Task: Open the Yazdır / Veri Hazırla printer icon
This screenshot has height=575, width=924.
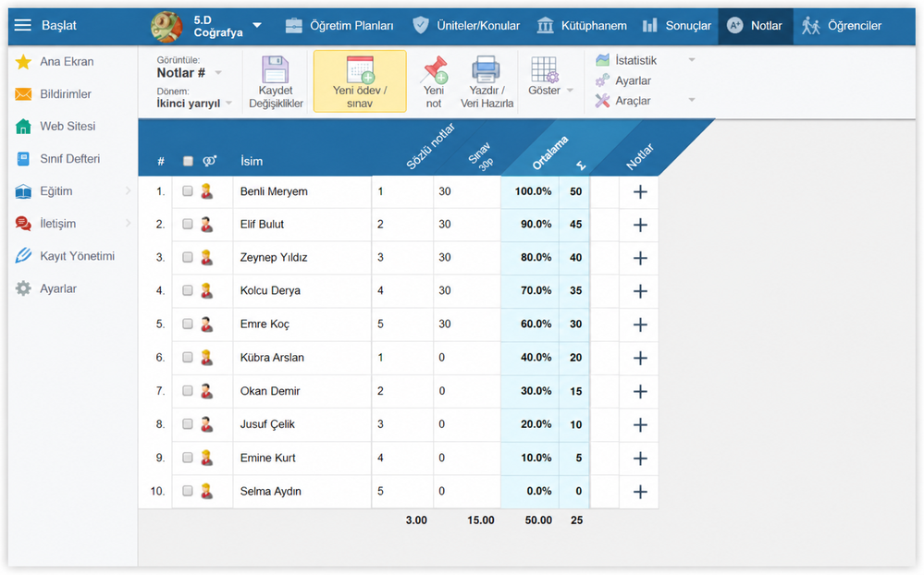Action: pyautogui.click(x=487, y=69)
